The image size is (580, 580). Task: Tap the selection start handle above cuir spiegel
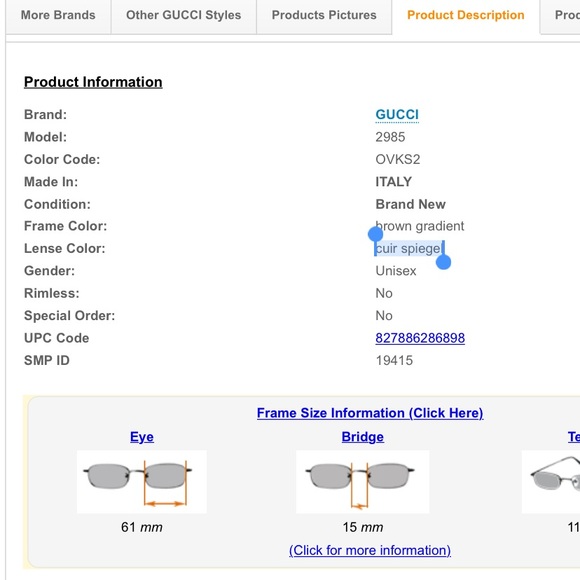click(375, 234)
